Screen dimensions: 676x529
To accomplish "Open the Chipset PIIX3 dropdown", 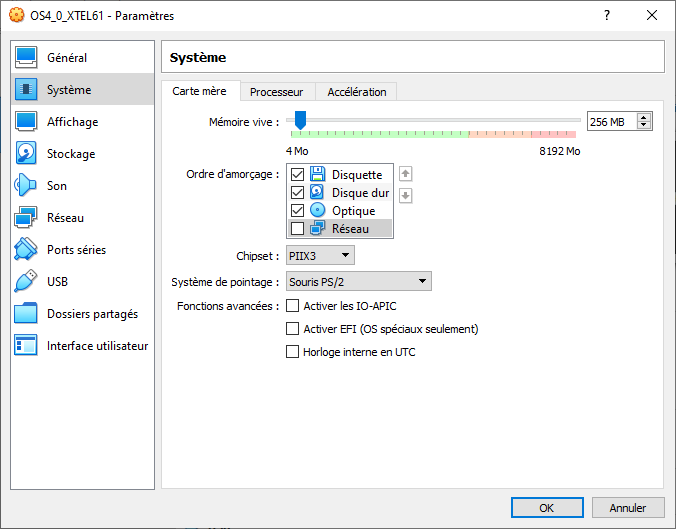I will [320, 257].
